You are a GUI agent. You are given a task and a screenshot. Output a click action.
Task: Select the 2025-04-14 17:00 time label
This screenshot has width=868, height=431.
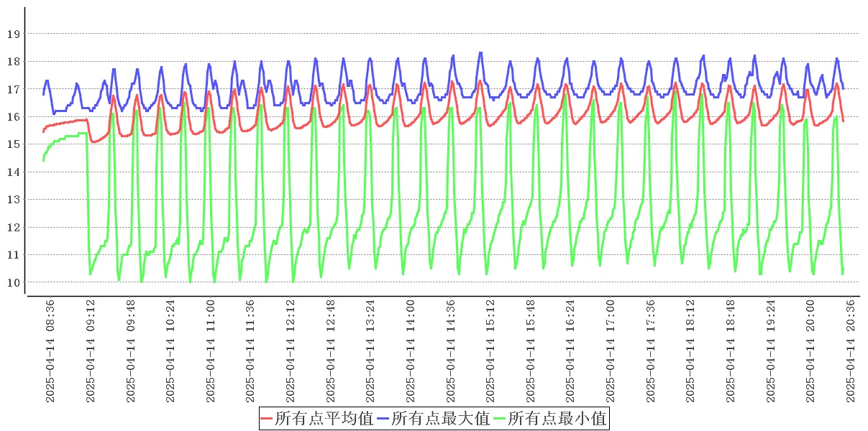click(611, 351)
